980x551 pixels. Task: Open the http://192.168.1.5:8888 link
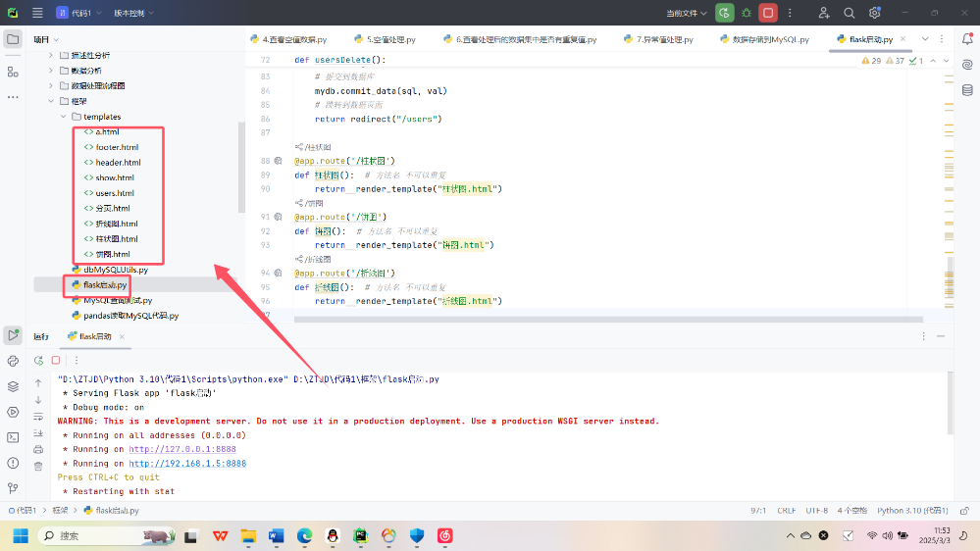point(187,464)
